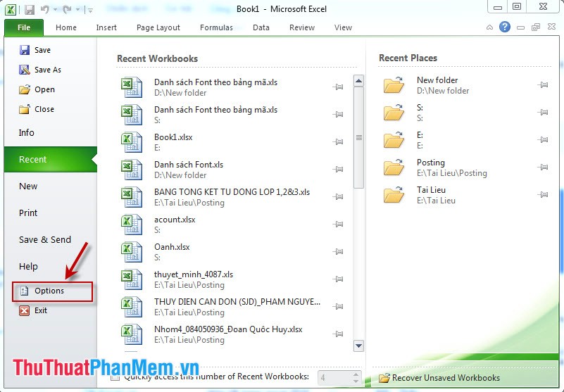Click the Excel file icon beside THUY DIEN CAN DON
Screen dimensions: 564x392
click(x=131, y=307)
